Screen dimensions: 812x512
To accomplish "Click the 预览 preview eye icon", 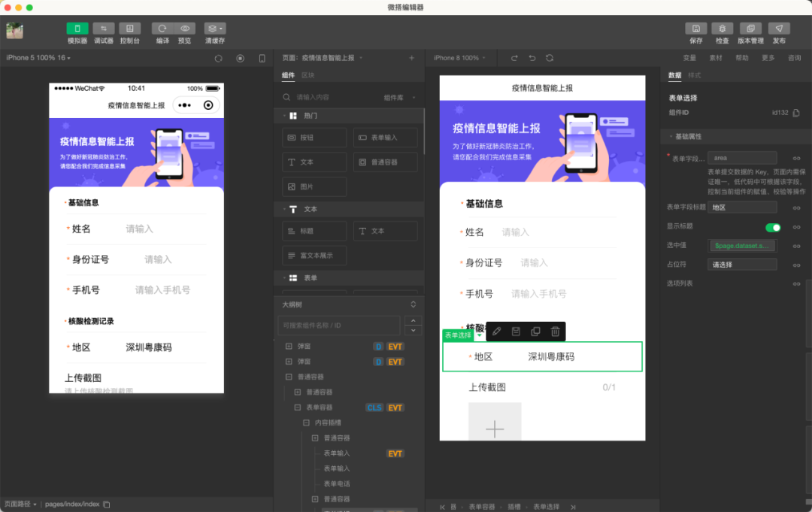I will click(185, 29).
